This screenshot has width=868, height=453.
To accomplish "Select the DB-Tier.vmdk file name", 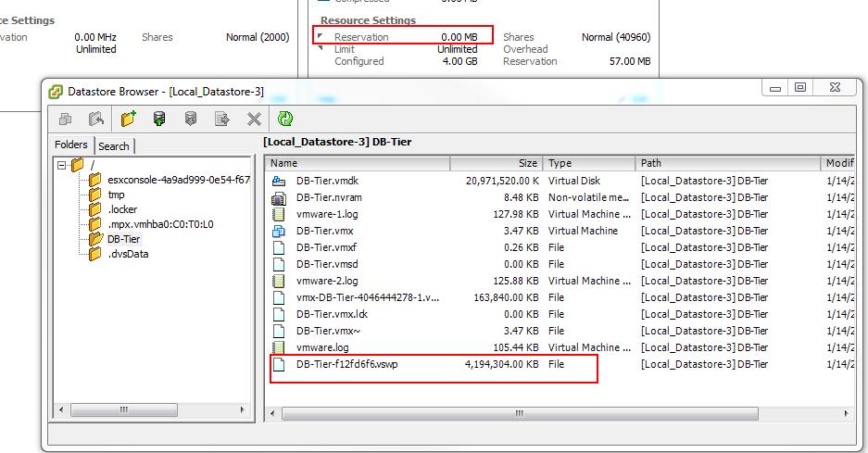I will [x=327, y=181].
